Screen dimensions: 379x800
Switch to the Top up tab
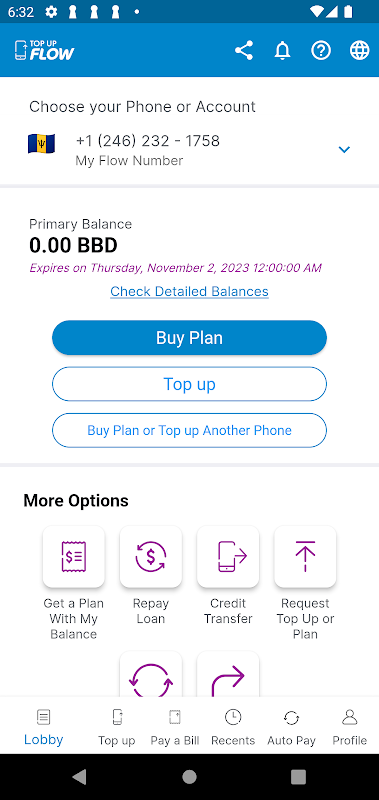tap(117, 727)
